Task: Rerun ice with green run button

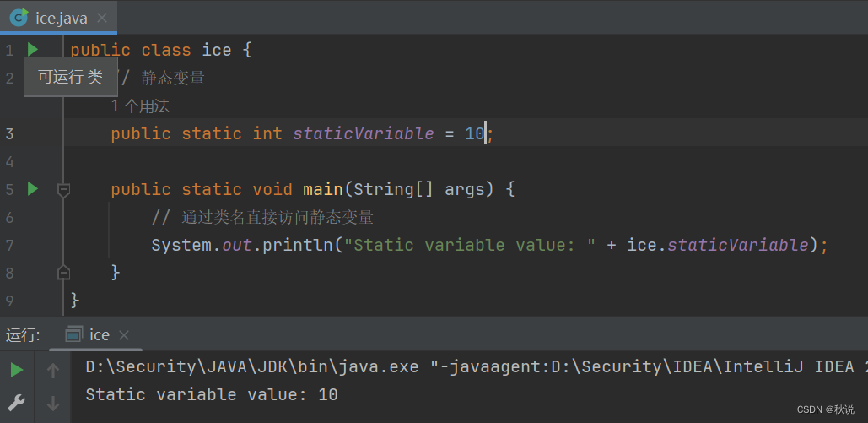Action: (17, 370)
